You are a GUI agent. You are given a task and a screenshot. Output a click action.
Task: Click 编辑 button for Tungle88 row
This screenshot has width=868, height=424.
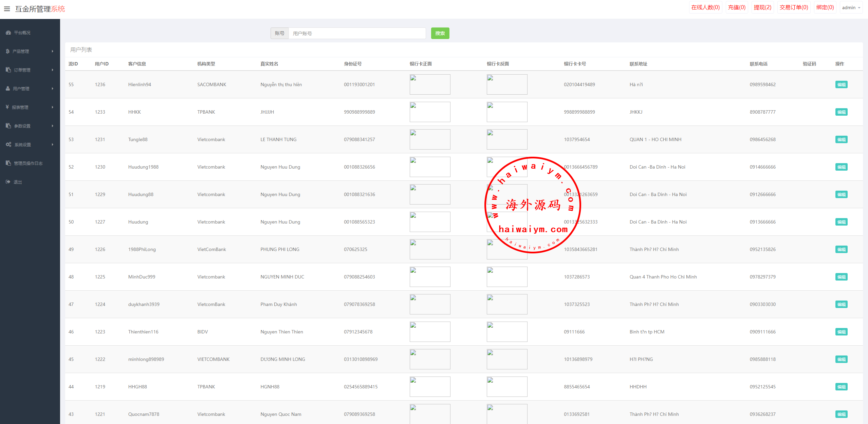coord(841,139)
